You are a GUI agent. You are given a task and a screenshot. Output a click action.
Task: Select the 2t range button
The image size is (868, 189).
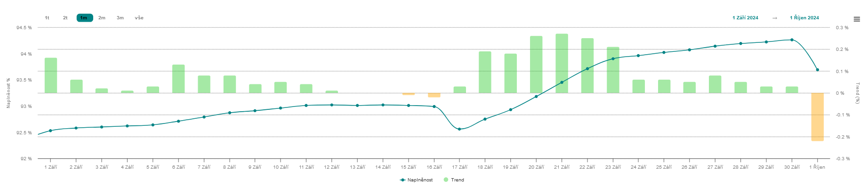(65, 18)
